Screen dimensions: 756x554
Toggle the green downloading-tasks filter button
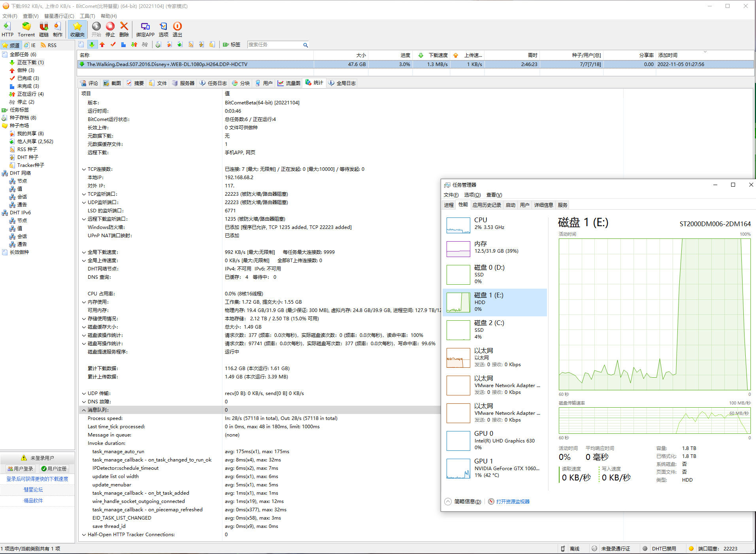92,45
